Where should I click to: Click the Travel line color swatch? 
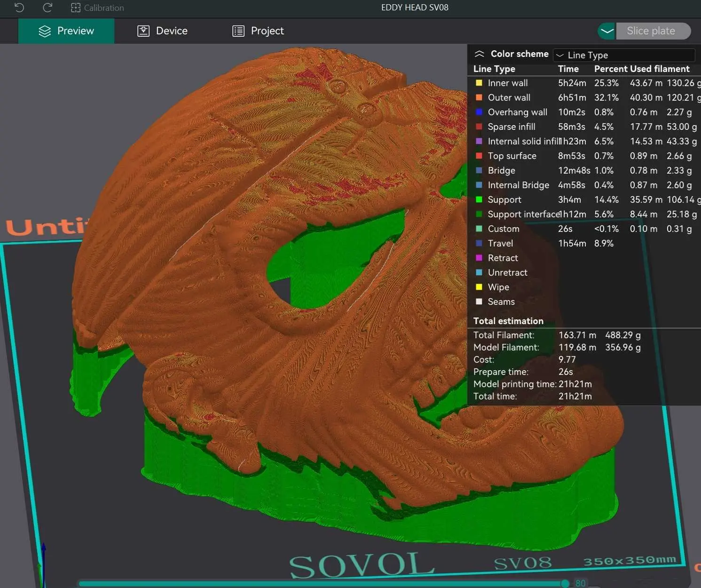pos(479,243)
